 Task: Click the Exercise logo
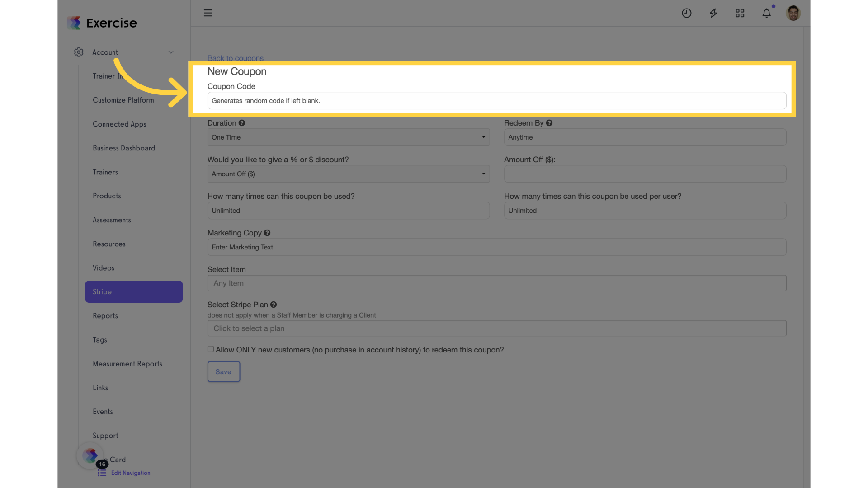pos(102,23)
